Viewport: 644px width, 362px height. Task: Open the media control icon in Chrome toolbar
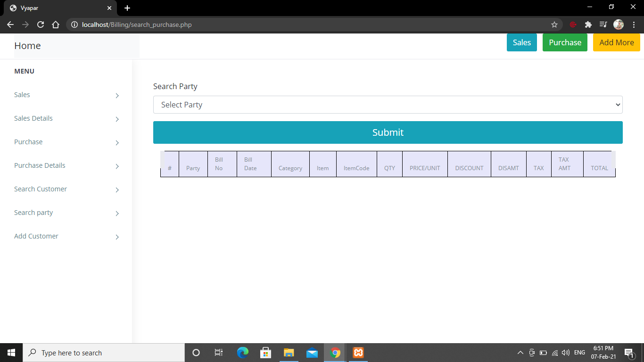pyautogui.click(x=603, y=25)
